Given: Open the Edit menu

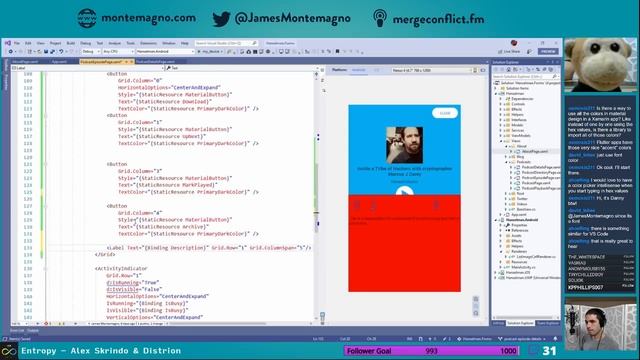Looking at the screenshot, I should [28, 43].
